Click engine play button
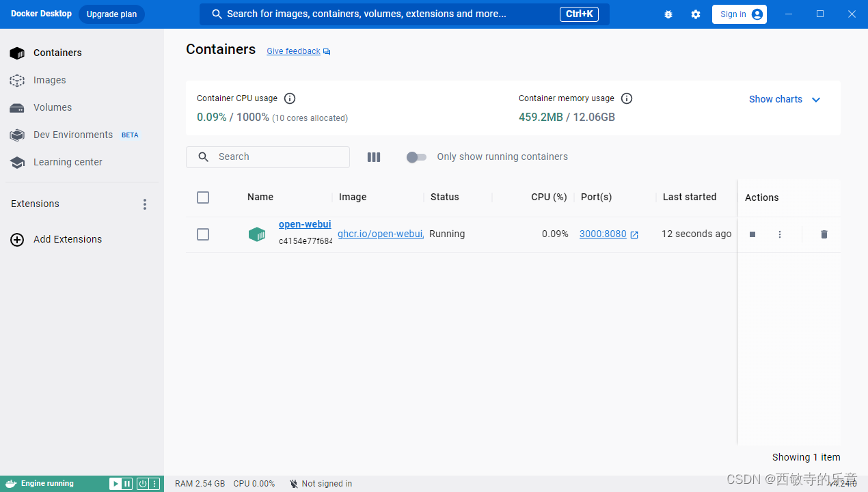This screenshot has height=492, width=868. point(116,484)
